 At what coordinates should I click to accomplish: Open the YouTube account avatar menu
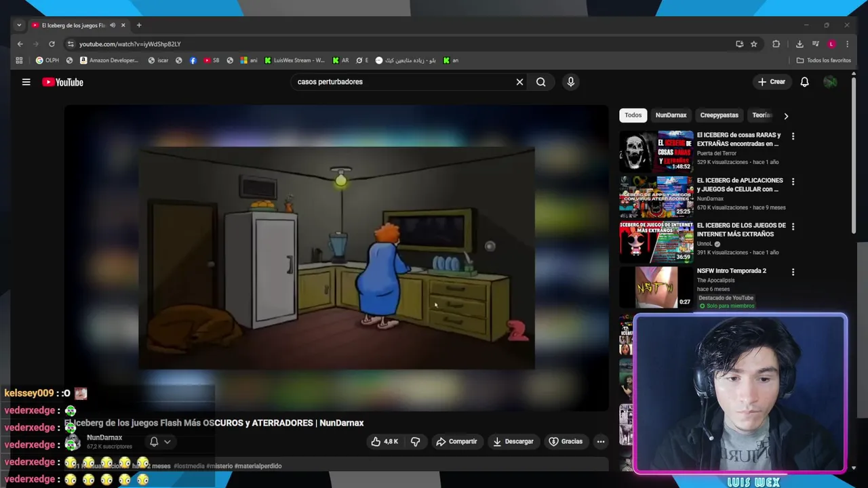tap(830, 82)
